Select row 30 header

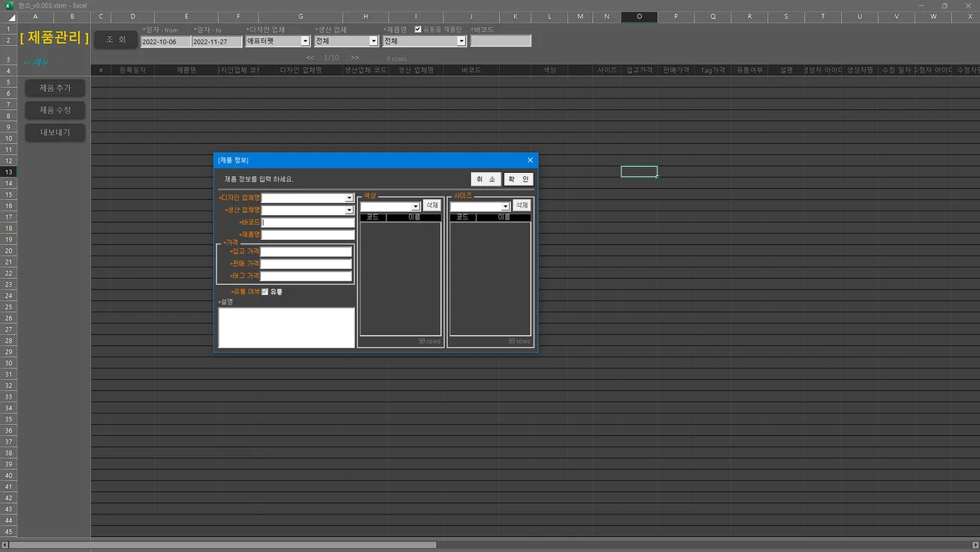8,363
